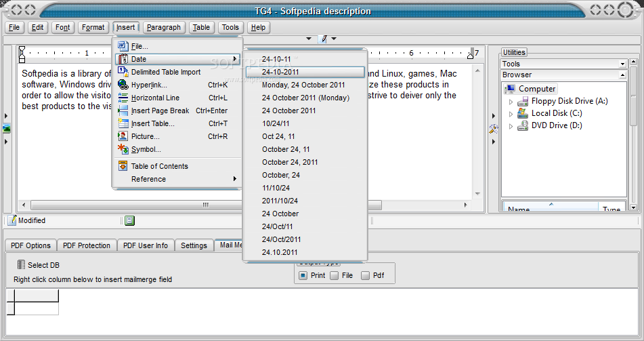Screen dimensions: 644x341
Task: Click the Picture icon in menu
Action: (x=123, y=136)
